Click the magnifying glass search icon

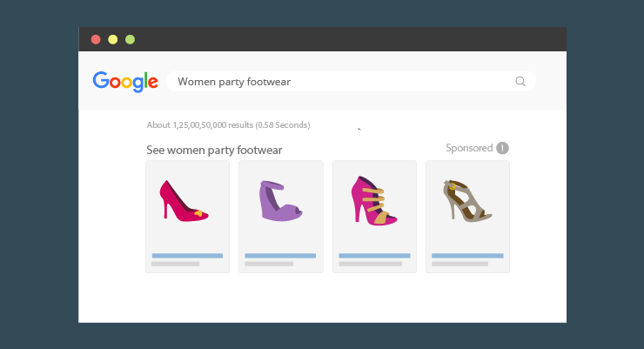point(520,81)
